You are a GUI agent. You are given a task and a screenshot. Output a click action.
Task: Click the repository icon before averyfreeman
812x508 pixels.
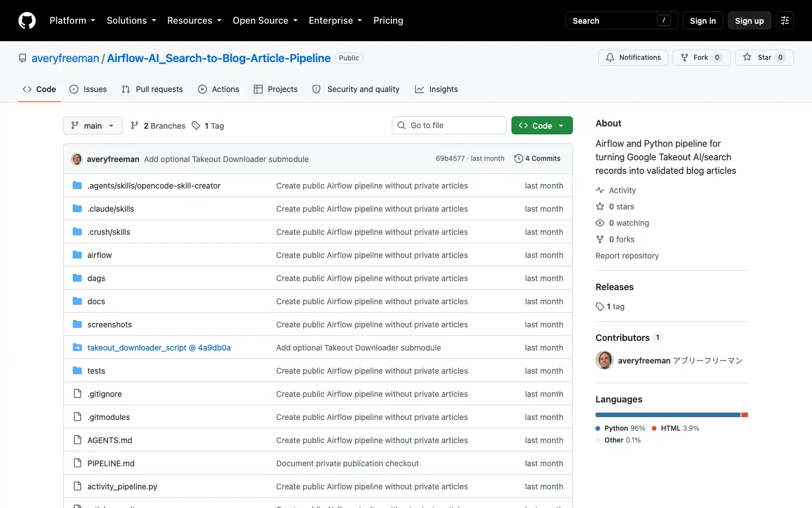(x=23, y=58)
